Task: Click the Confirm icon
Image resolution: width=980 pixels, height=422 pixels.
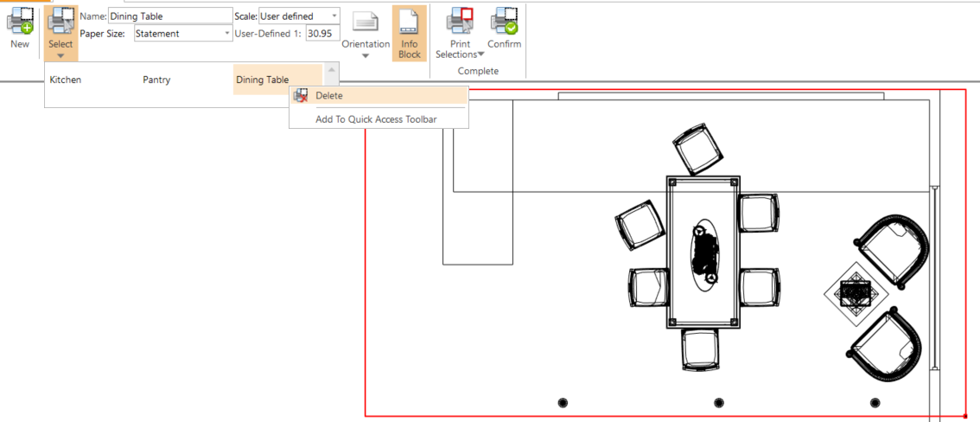Action: [504, 21]
